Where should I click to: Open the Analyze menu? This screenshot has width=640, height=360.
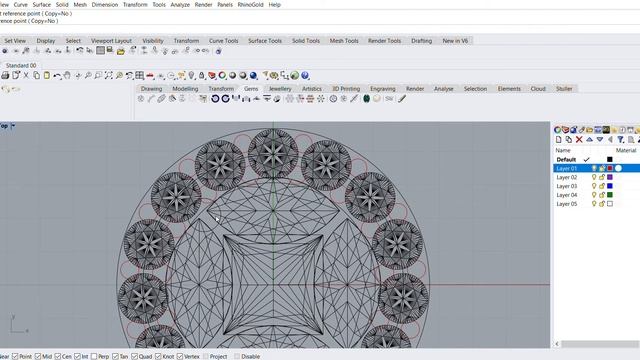tap(180, 4)
